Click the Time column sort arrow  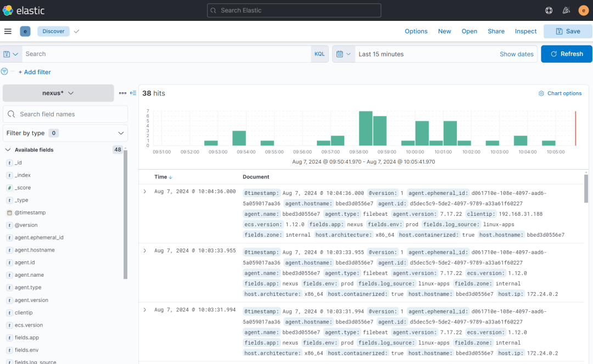(x=171, y=177)
